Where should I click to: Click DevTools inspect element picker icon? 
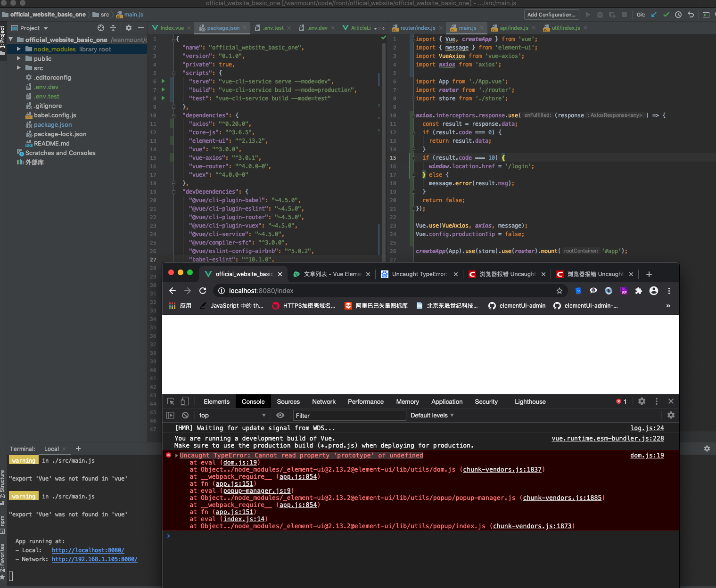[171, 401]
